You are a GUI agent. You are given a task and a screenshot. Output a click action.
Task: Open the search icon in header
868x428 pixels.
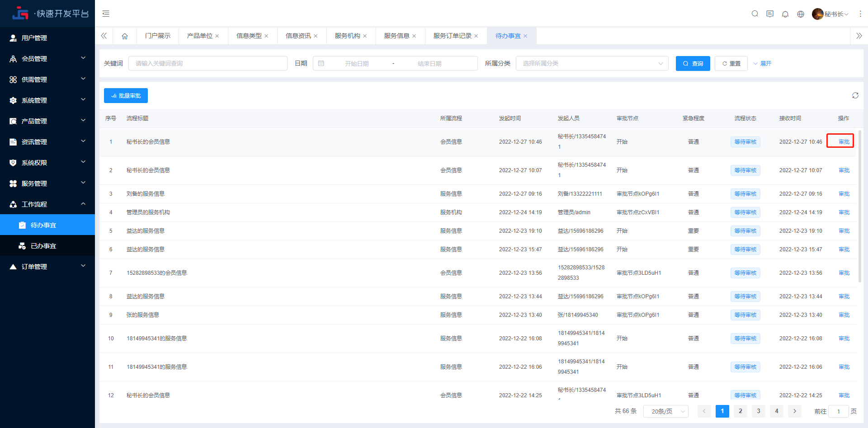pos(755,14)
